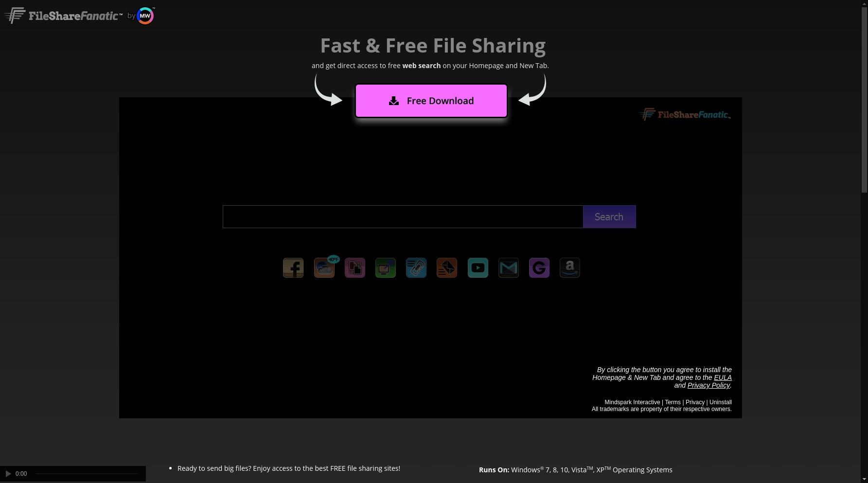Click the "web search" bold text in subtitle
This screenshot has width=868, height=483.
click(x=421, y=66)
